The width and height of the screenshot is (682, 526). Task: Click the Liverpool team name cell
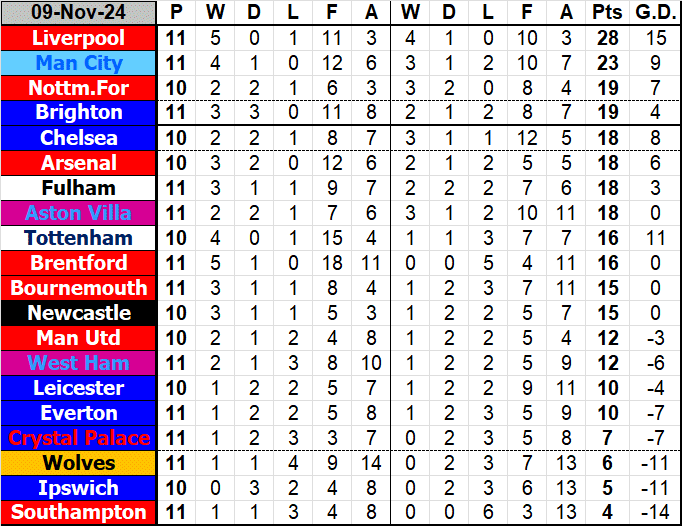coord(79,38)
